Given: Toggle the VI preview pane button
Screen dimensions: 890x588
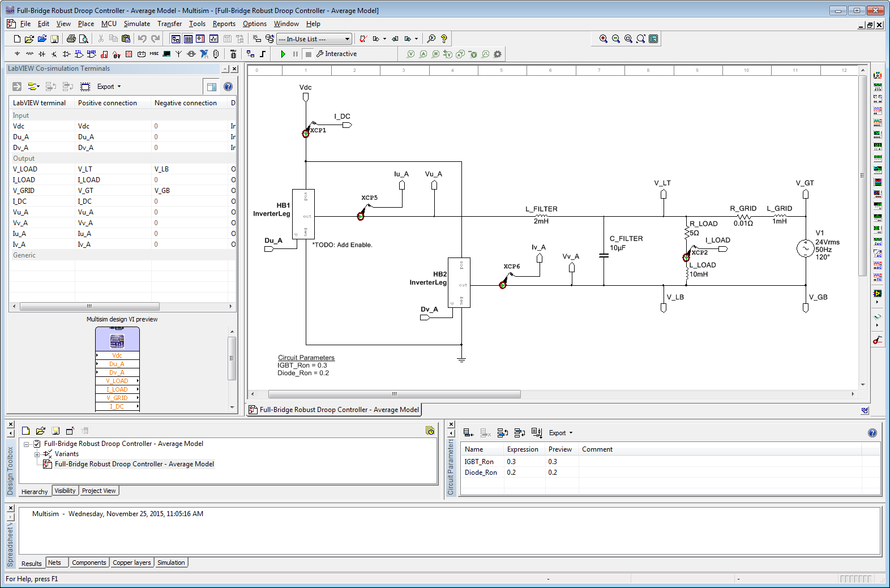Looking at the screenshot, I should 212,87.
